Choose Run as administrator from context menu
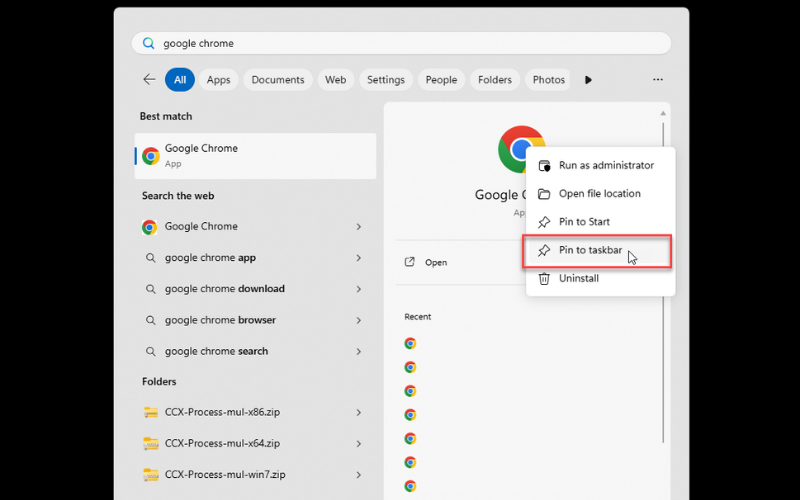Image resolution: width=800 pixels, height=500 pixels. (x=601, y=165)
